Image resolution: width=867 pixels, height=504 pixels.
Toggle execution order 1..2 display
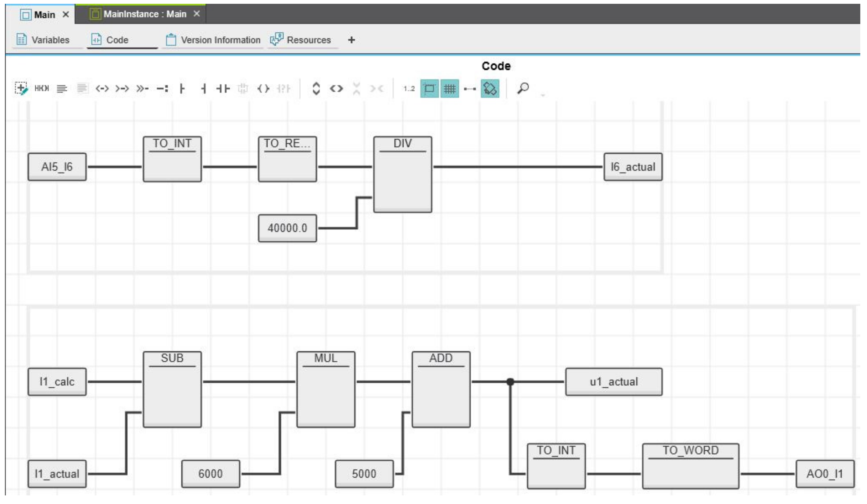(409, 89)
